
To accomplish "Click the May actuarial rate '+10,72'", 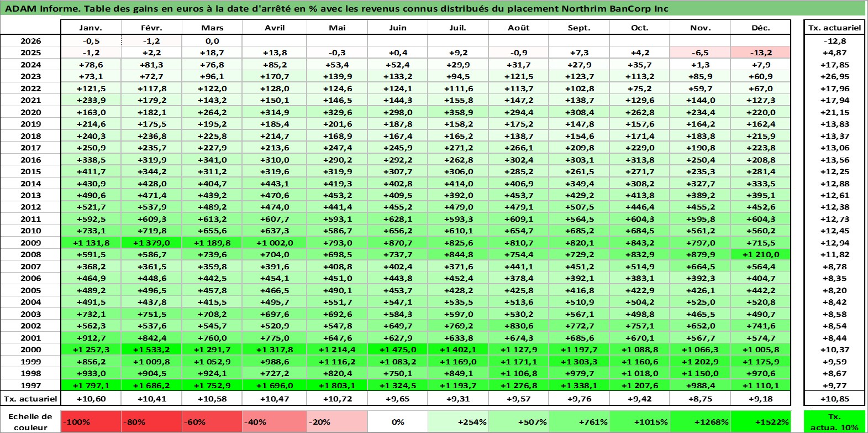I will pyautogui.click(x=337, y=399).
